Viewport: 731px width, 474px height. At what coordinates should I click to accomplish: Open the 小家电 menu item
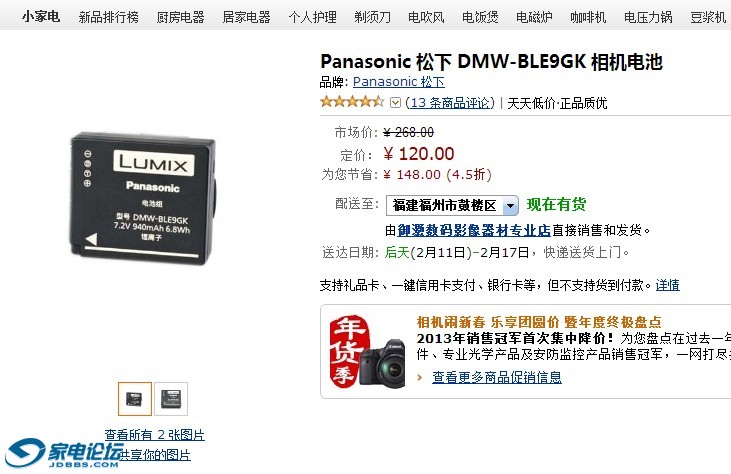coord(41,17)
